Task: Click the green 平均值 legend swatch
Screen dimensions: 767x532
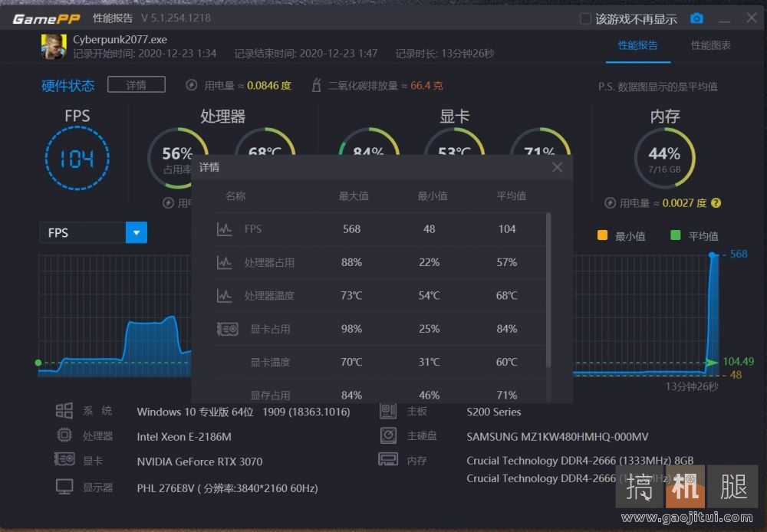Action: coord(676,235)
